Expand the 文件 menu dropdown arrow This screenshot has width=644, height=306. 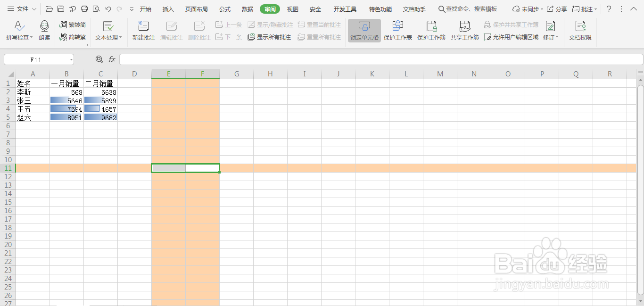[x=34, y=9]
